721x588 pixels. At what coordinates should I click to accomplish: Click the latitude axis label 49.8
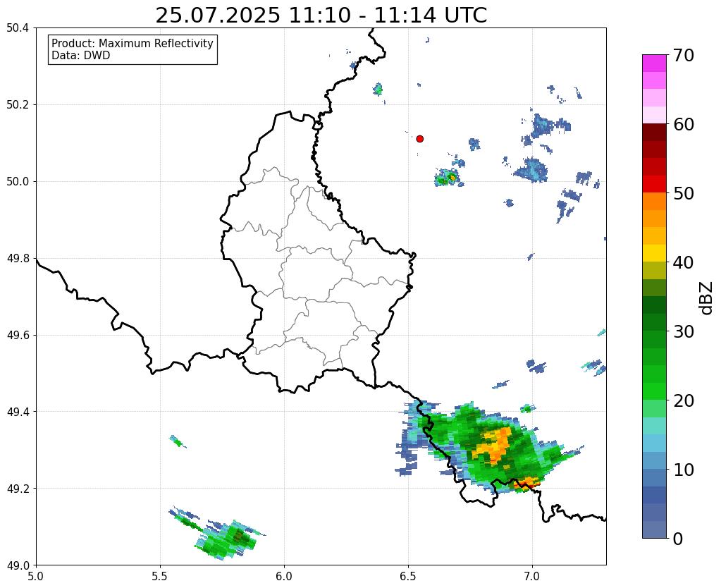18,259
